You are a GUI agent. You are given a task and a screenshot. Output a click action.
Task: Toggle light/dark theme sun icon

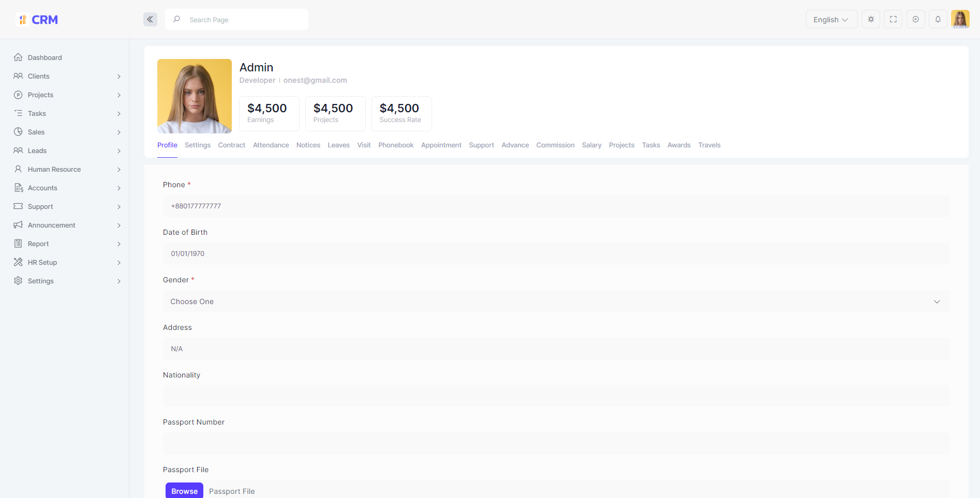tap(871, 20)
